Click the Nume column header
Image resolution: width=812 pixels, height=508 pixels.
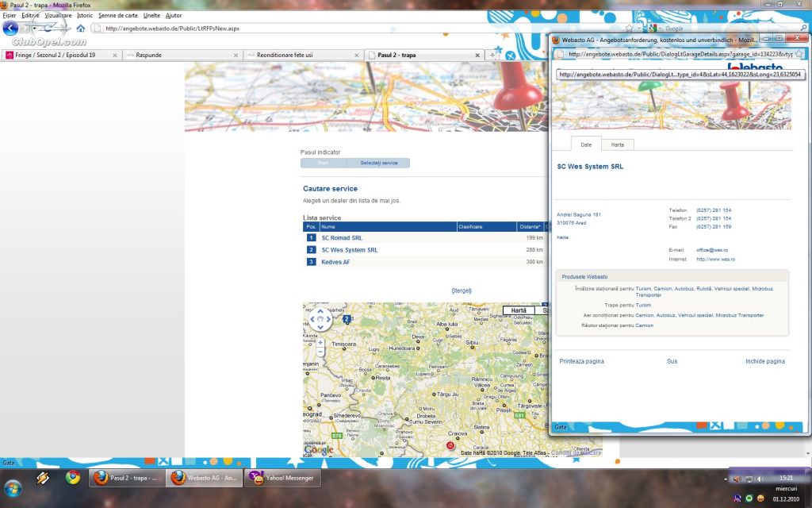[x=388, y=226]
